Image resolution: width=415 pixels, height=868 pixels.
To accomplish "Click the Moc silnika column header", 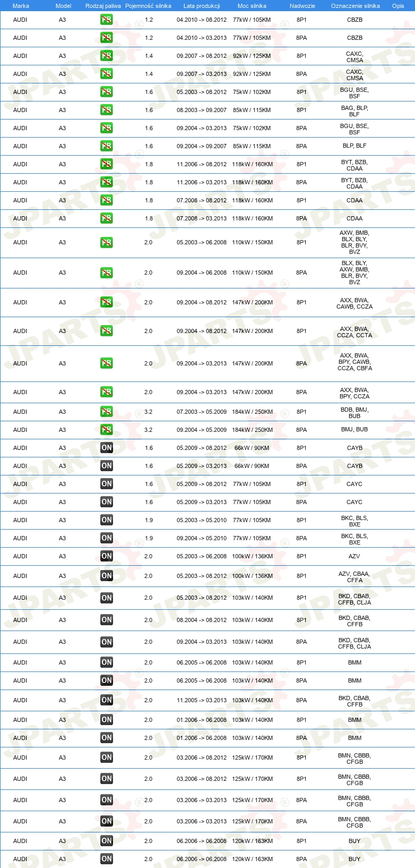I will [252, 6].
